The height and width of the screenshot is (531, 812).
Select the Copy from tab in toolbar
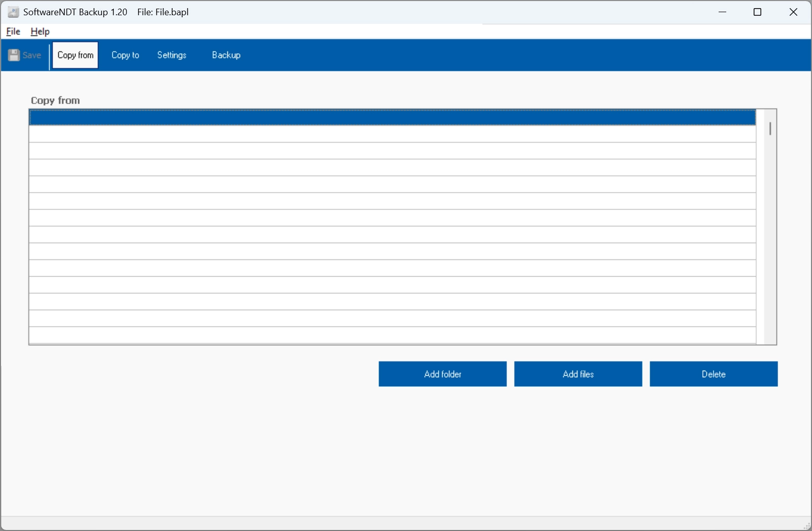(75, 55)
